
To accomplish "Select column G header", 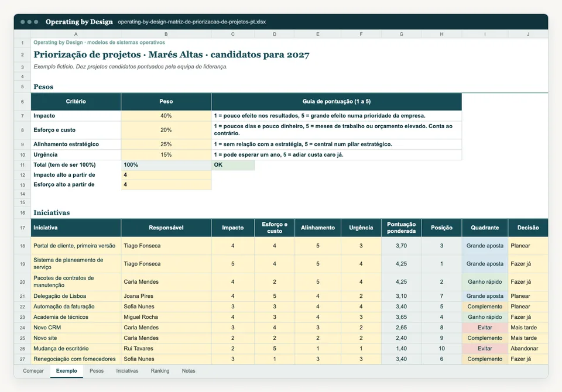I will [x=402, y=34].
